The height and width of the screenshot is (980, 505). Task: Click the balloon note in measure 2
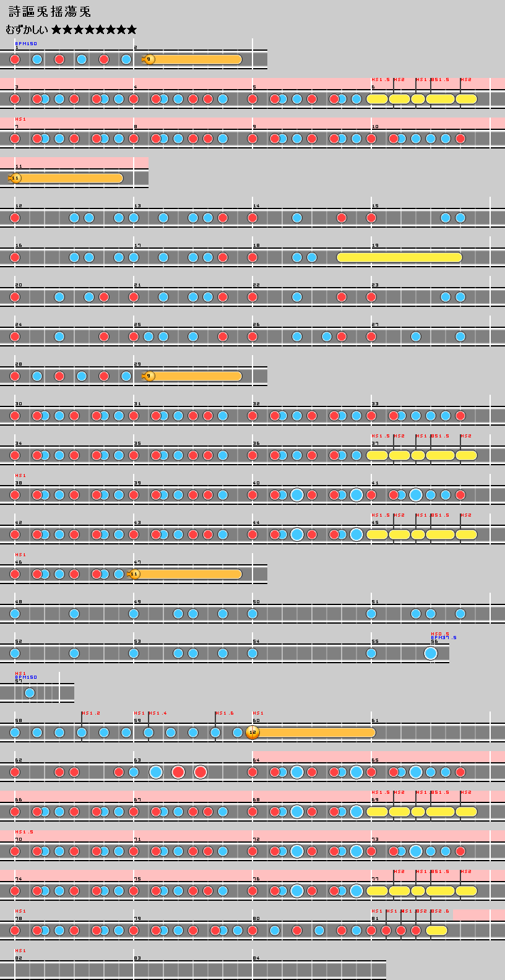pos(149,59)
